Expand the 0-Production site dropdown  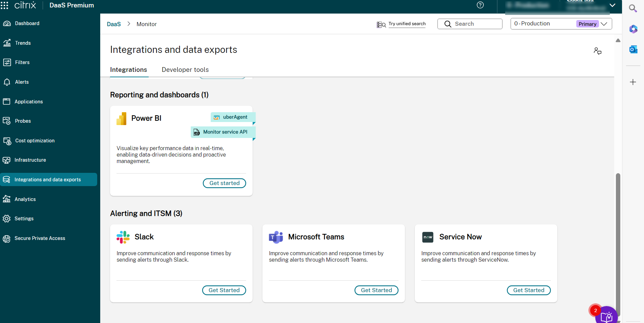[x=604, y=24]
